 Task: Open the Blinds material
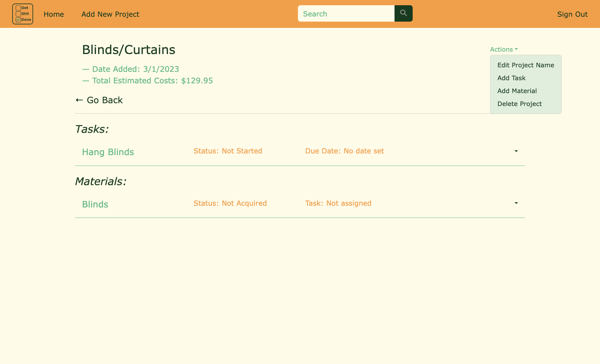[x=95, y=204]
